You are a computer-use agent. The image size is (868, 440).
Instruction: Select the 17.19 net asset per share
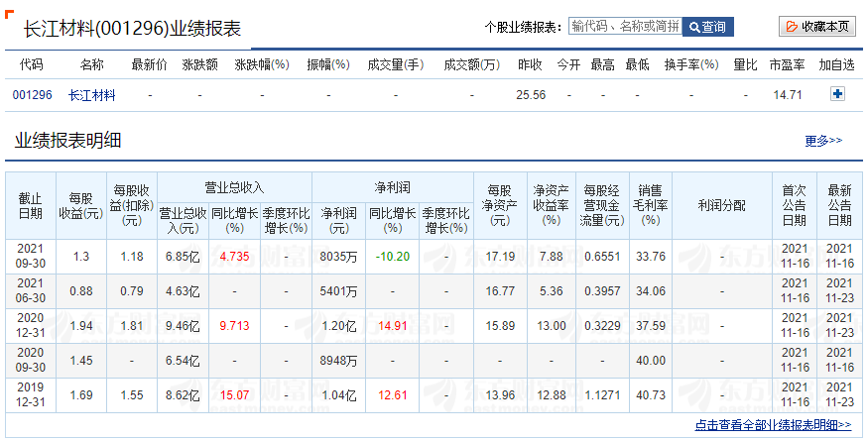(x=500, y=257)
